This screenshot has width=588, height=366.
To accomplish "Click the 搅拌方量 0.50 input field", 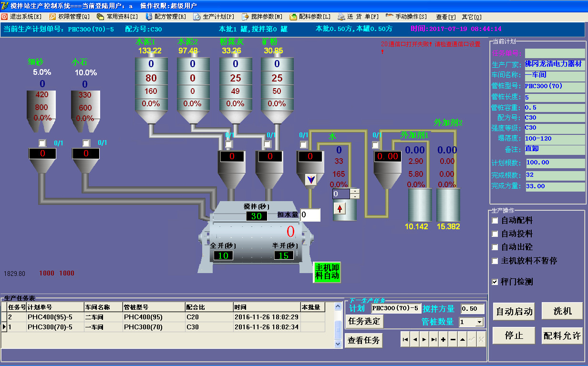I will (473, 308).
